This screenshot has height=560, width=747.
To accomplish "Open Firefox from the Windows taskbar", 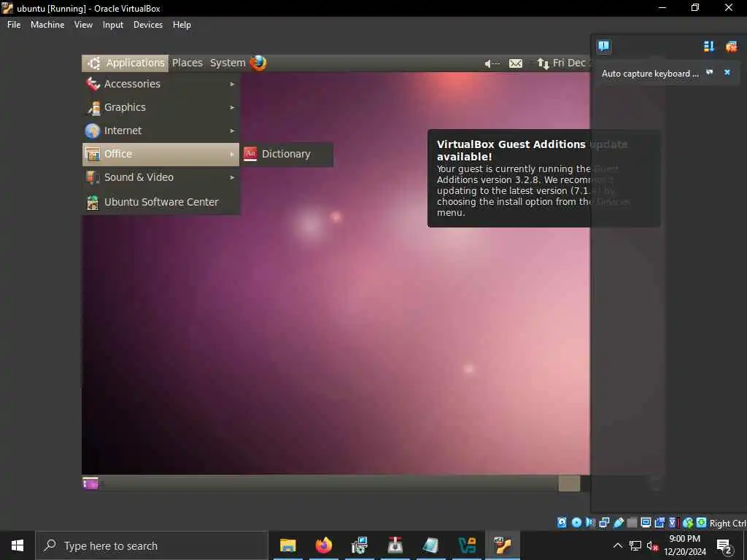I will tap(323, 545).
